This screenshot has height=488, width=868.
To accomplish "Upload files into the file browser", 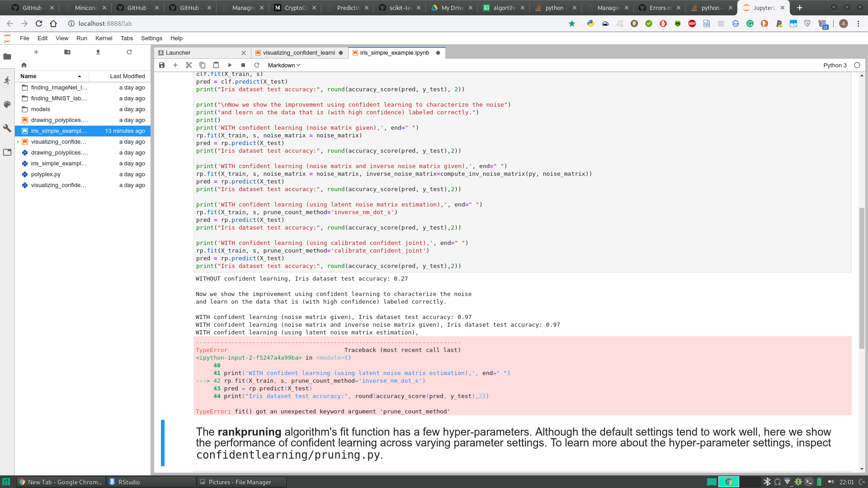I will pyautogui.click(x=98, y=52).
